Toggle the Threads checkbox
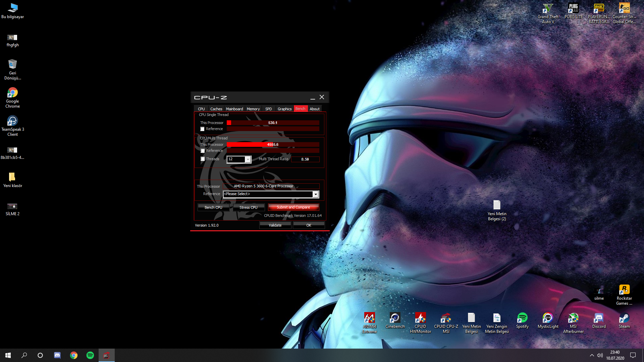This screenshot has width=644, height=362. [x=202, y=159]
